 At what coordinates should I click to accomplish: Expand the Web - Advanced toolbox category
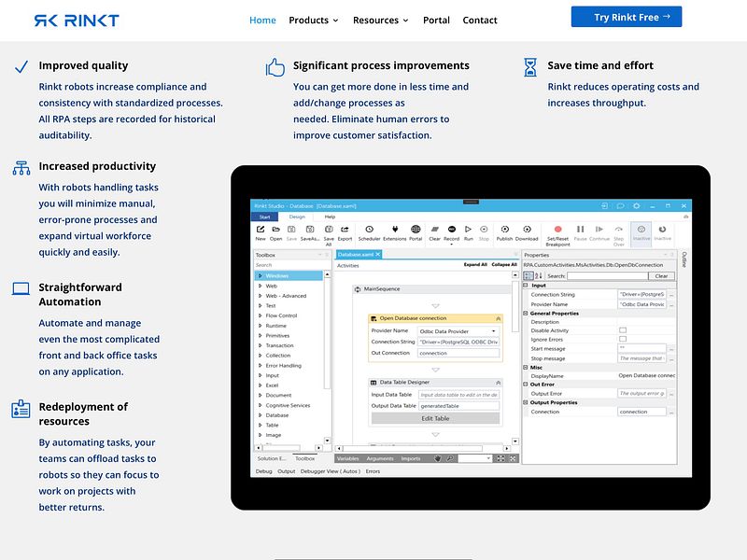coord(261,296)
